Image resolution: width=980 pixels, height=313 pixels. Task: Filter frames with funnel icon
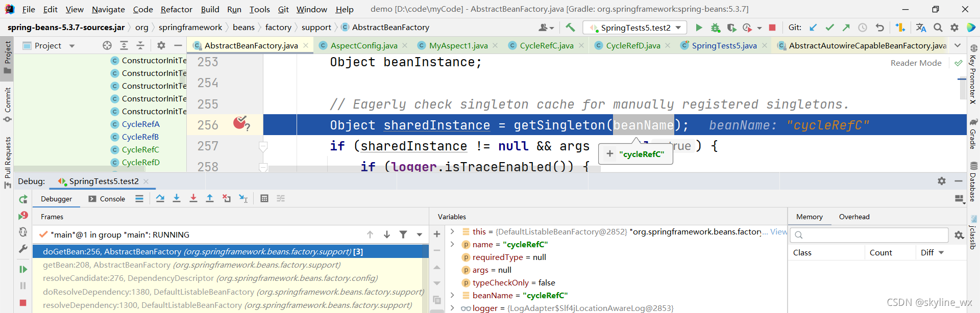[x=403, y=234]
